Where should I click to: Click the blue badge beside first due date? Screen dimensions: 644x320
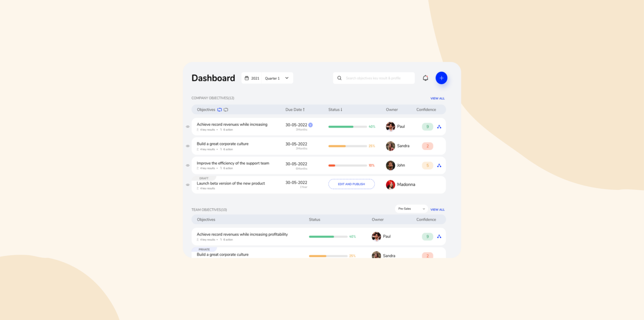point(310,125)
